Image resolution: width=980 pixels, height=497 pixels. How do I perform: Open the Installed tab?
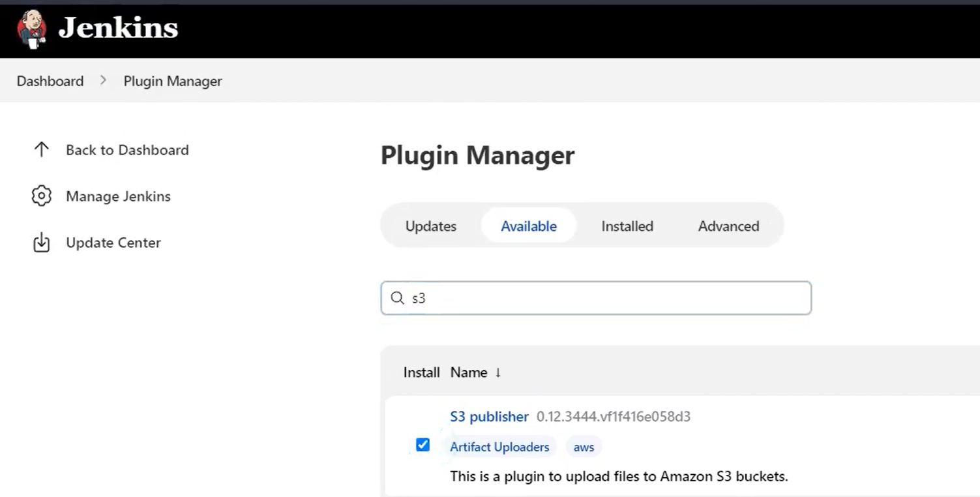point(627,226)
